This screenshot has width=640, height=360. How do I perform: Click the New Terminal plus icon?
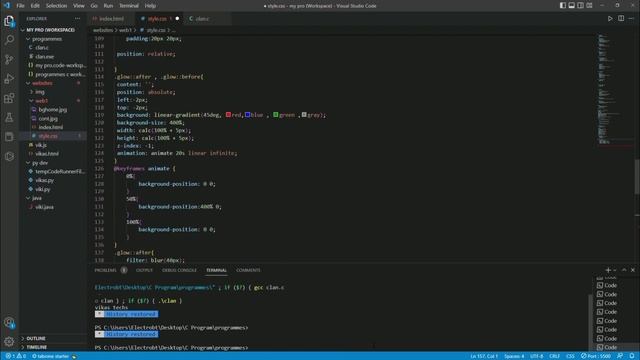[x=608, y=270]
